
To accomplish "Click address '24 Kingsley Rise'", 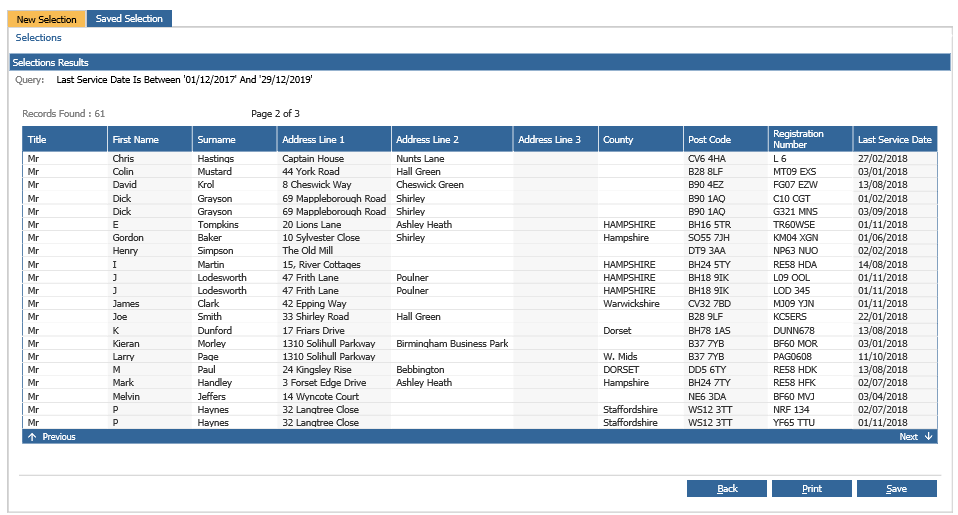I will [x=316, y=370].
